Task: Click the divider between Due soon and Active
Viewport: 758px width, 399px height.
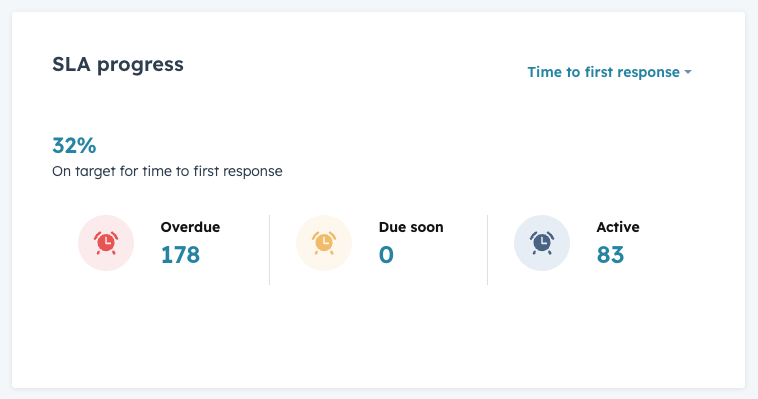Action: (487, 250)
